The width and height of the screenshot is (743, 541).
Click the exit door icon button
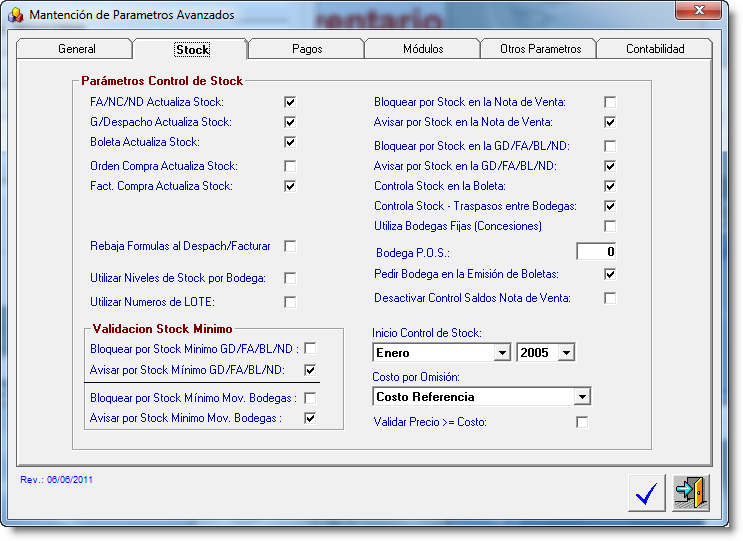(691, 493)
